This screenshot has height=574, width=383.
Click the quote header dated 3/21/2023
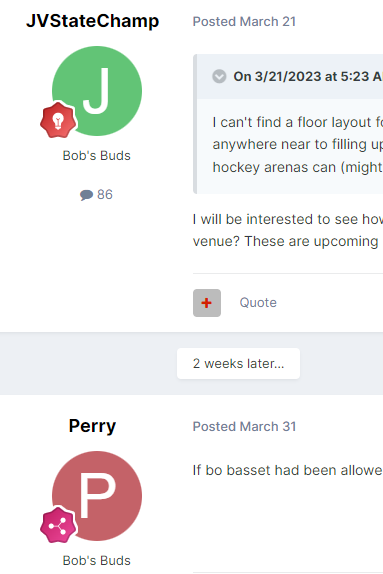[308, 76]
